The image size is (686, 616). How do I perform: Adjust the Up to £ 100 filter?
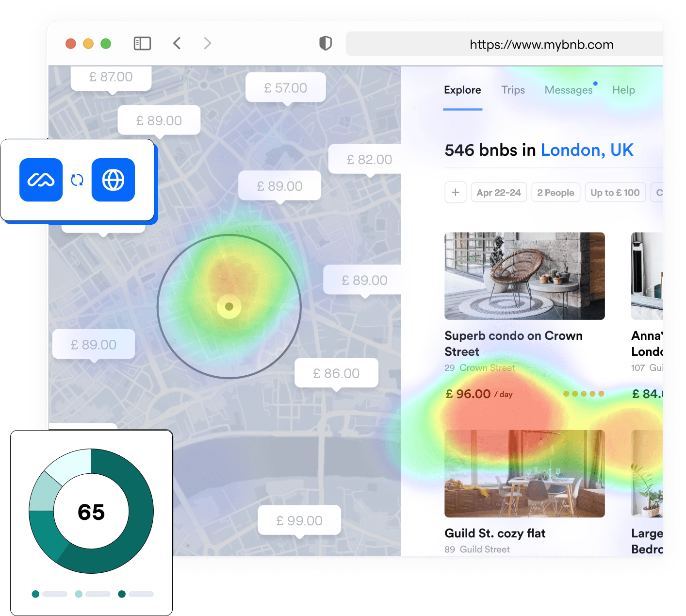(x=615, y=193)
